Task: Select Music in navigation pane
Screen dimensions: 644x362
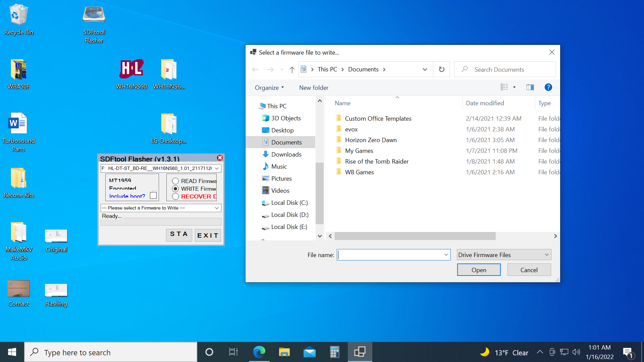Action: click(x=279, y=166)
